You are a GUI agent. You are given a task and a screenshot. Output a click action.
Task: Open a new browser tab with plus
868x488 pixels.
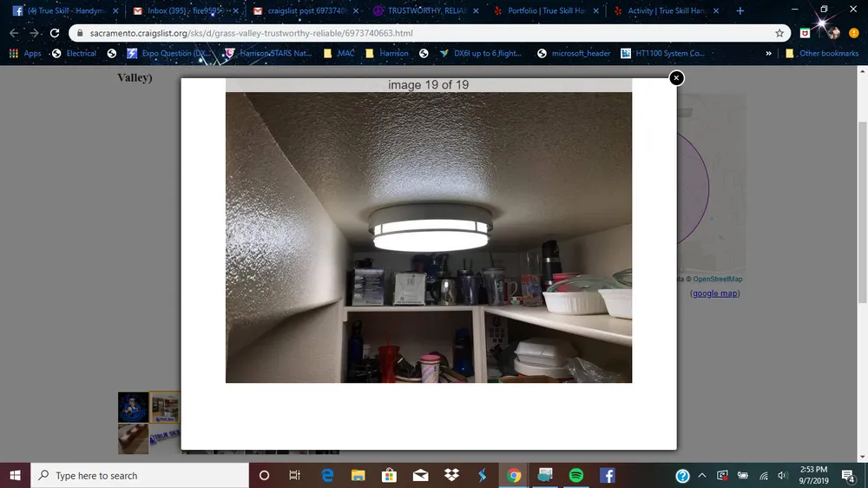coord(740,11)
